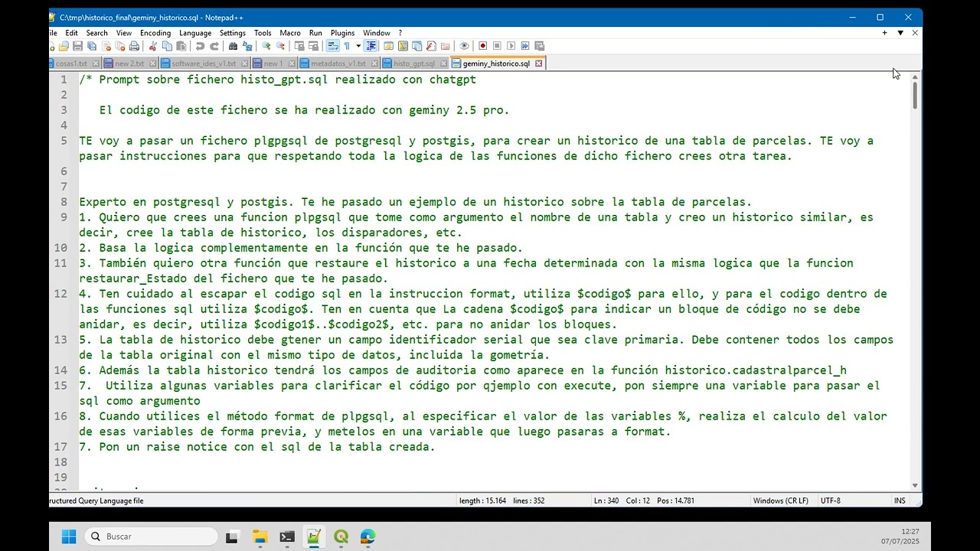The image size is (980, 551).
Task: Click the macro Playback icon
Action: point(511,46)
